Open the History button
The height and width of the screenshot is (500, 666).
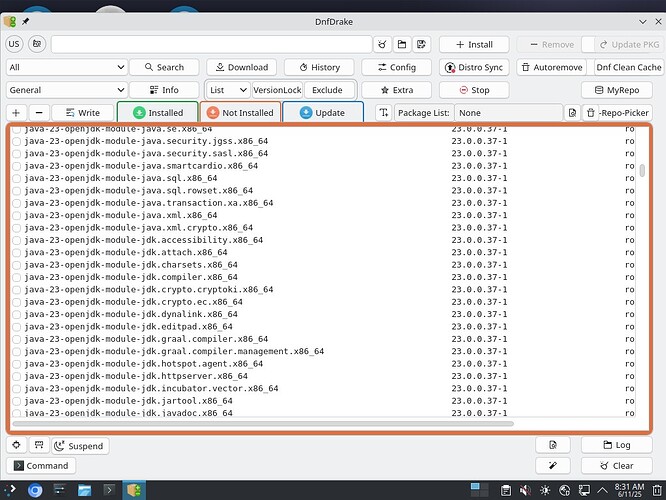(319, 67)
